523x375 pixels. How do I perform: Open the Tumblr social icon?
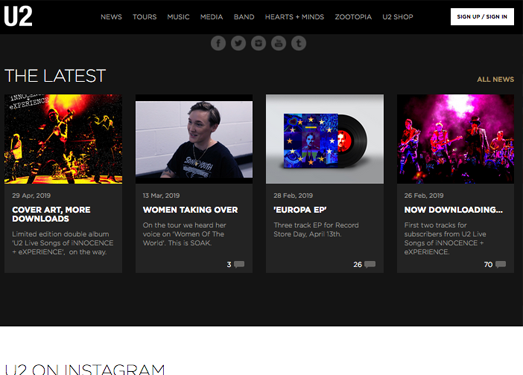[x=299, y=43]
